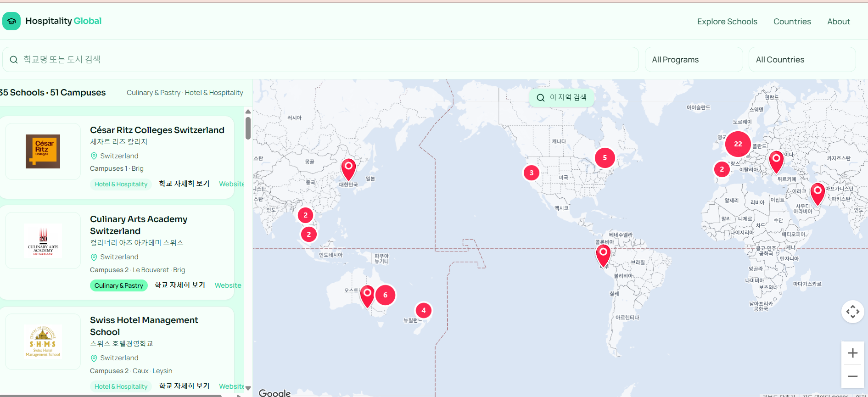Click the 이 지역 검색 button on the map
This screenshot has width=868, height=397.
pyautogui.click(x=561, y=97)
